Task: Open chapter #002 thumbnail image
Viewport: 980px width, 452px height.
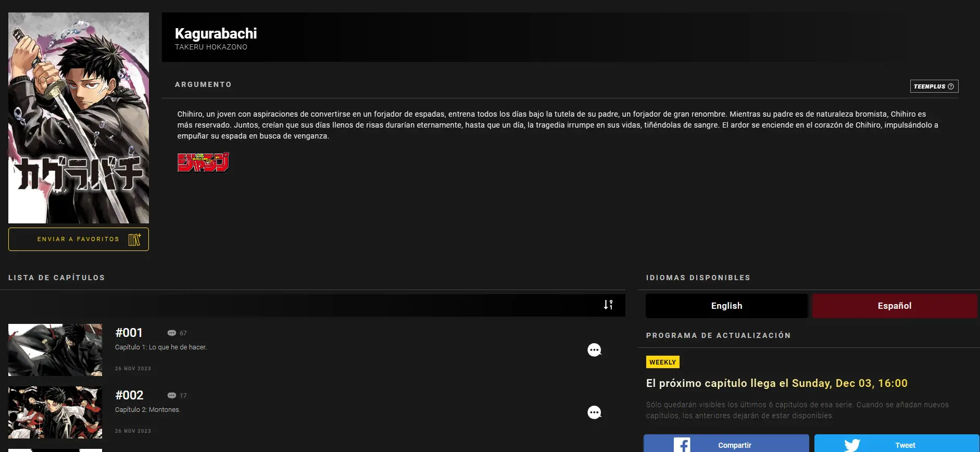Action: tap(55, 412)
